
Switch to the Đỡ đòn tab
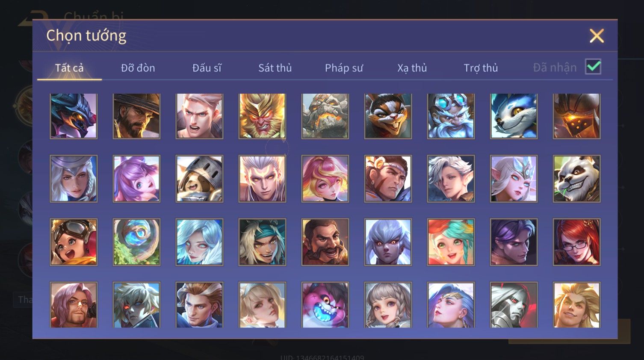pos(138,68)
